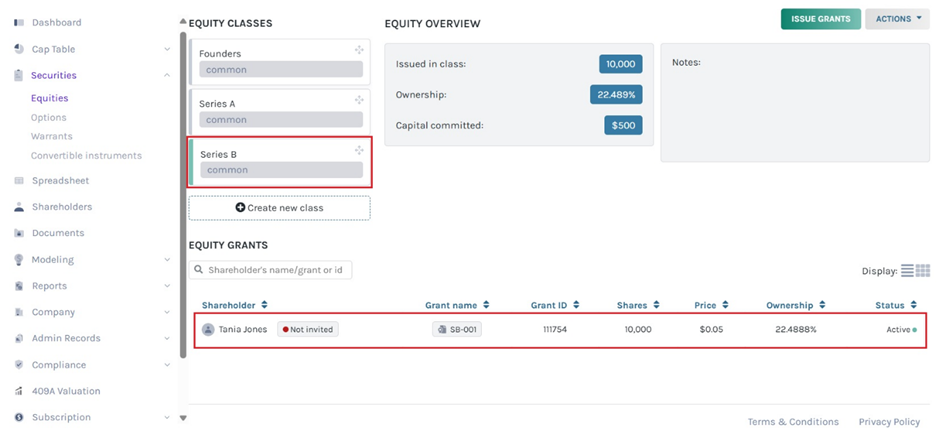
Task: Click the sidebar vertical scrollbar
Action: tap(183, 195)
